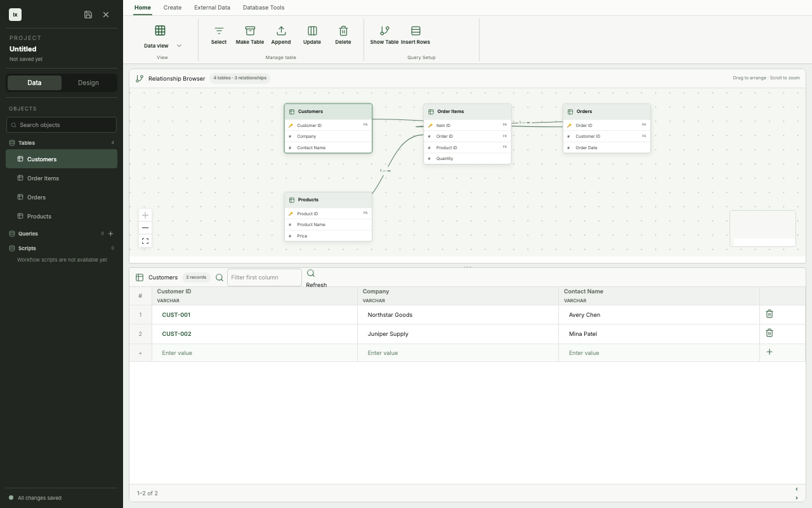Click new-row Customer ID Enter value field
This screenshot has height=508, width=812.
pos(254,353)
